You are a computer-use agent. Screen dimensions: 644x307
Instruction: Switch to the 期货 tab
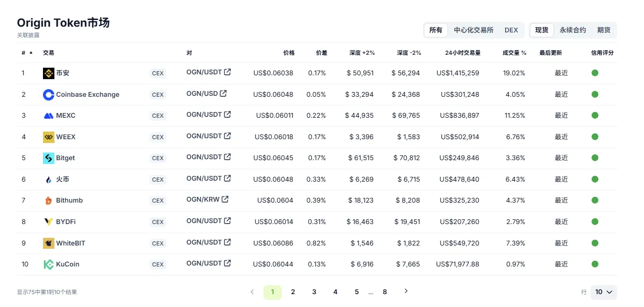coord(603,30)
